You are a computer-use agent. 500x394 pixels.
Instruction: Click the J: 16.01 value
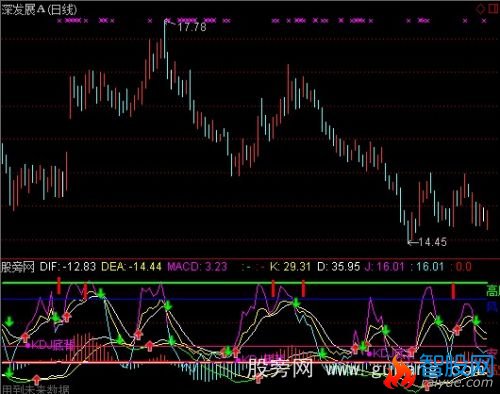(x=385, y=267)
